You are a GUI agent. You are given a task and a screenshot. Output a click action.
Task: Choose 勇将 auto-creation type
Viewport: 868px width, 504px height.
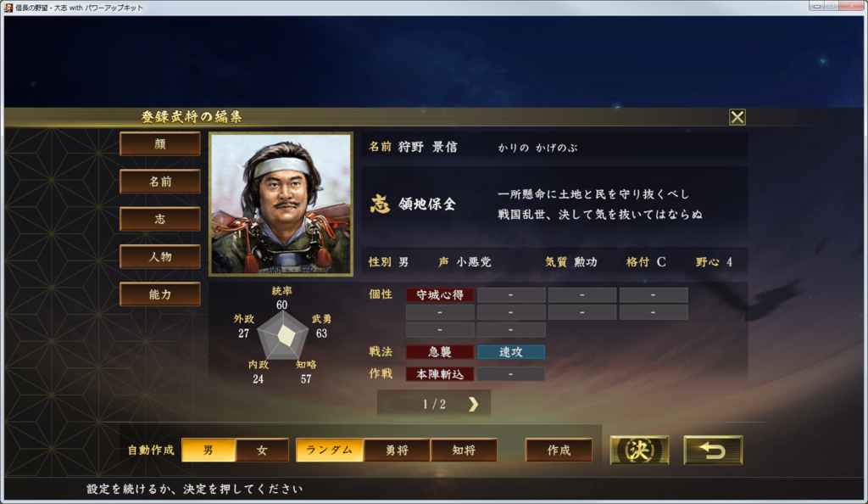coord(397,451)
